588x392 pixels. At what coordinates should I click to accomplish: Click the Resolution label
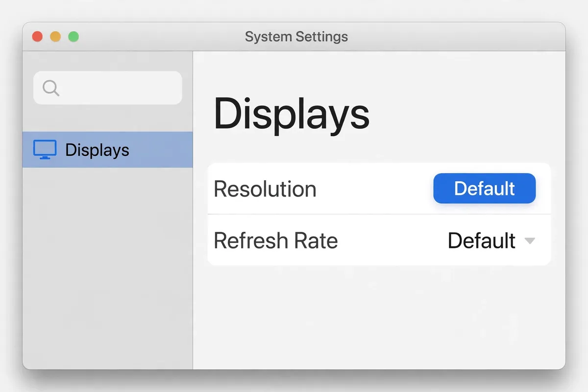[265, 189]
